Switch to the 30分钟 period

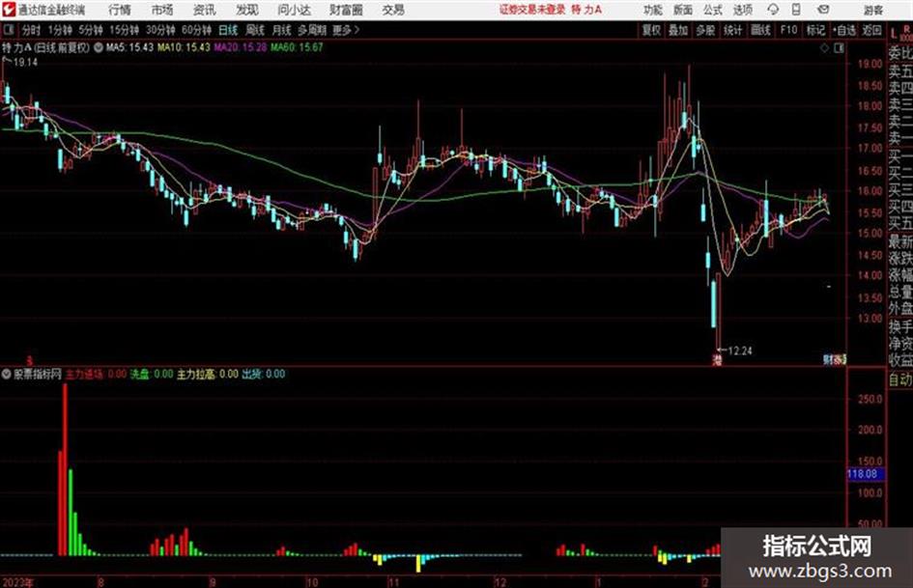click(160, 30)
